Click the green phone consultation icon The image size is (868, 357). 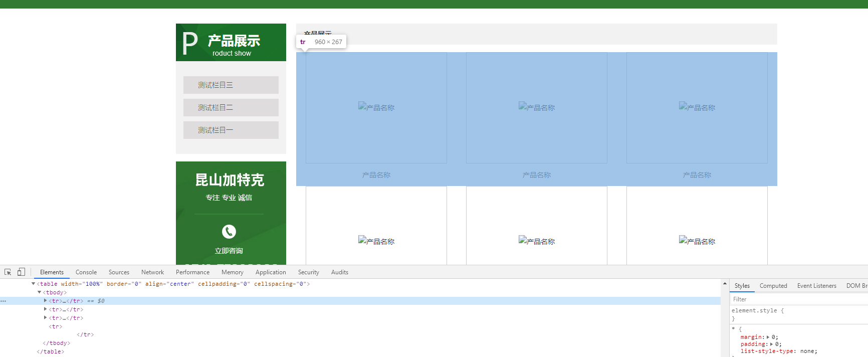click(229, 231)
